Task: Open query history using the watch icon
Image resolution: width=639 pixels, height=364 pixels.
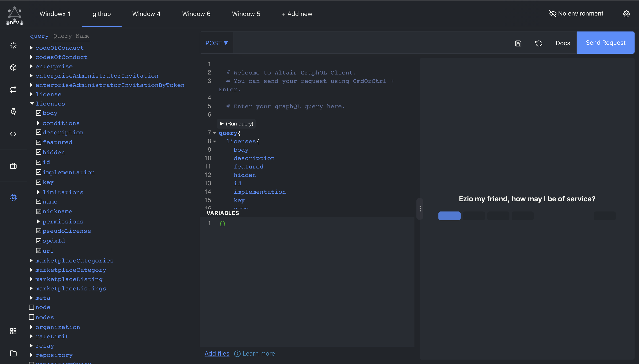Action: (x=13, y=112)
